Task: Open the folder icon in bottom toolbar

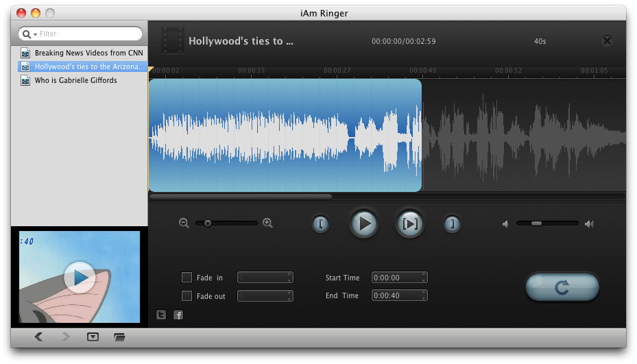Action: [119, 337]
